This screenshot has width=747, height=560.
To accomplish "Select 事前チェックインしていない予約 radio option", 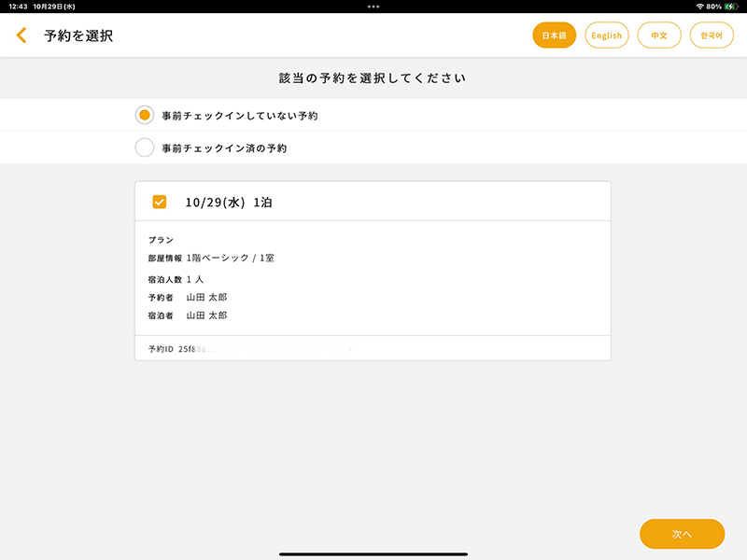I will pyautogui.click(x=147, y=115).
